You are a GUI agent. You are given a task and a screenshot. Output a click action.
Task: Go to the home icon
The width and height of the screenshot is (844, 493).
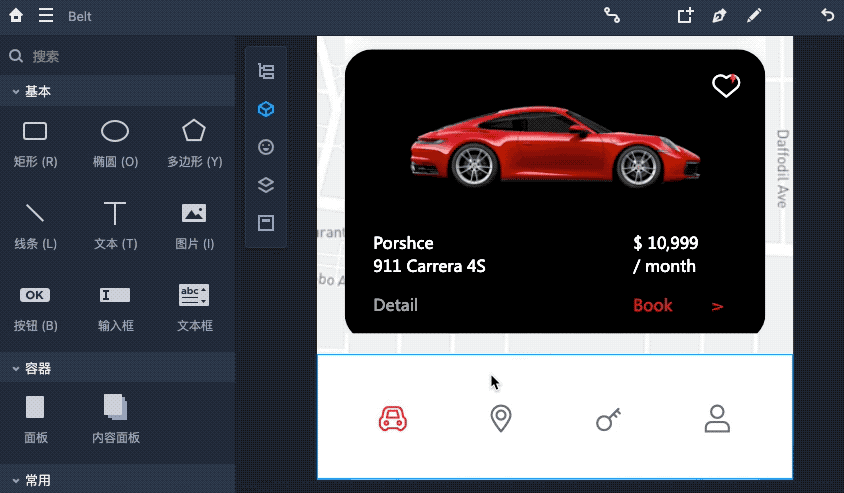click(x=16, y=16)
